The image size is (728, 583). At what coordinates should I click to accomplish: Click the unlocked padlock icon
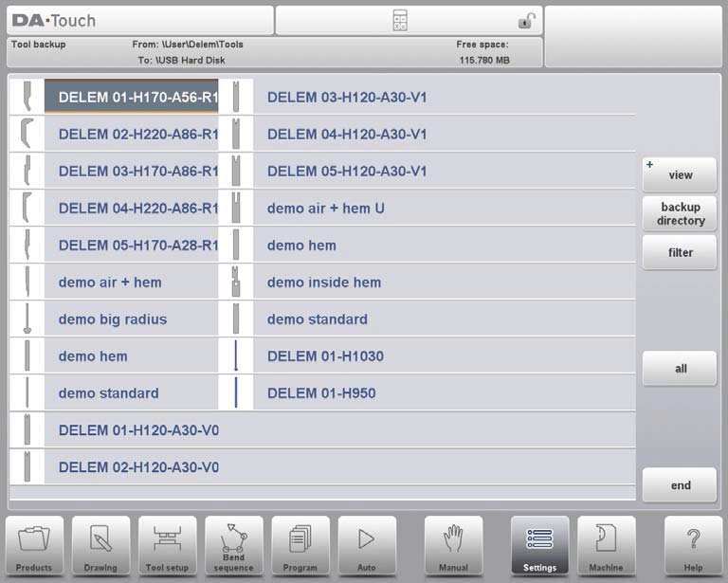[x=525, y=21]
